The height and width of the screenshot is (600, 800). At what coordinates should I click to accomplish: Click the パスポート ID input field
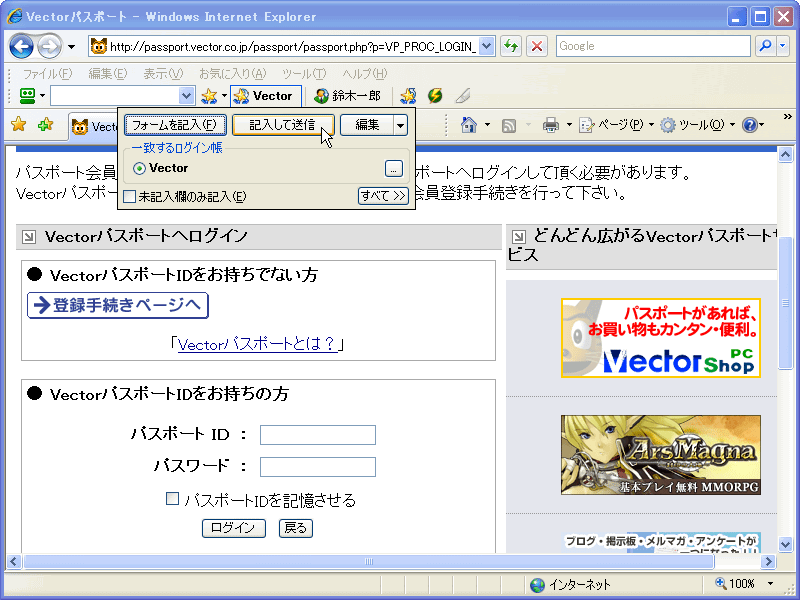(318, 435)
